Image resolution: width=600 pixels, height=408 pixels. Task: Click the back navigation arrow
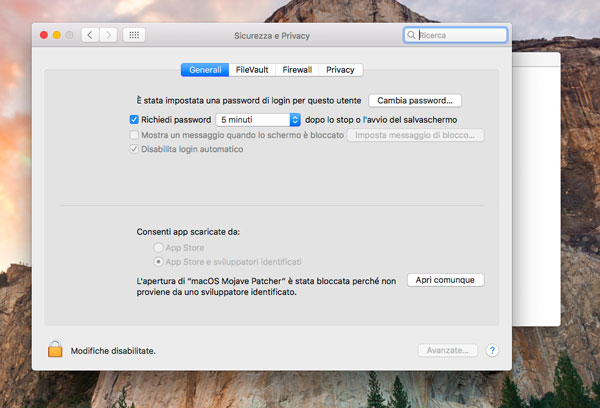(x=90, y=35)
